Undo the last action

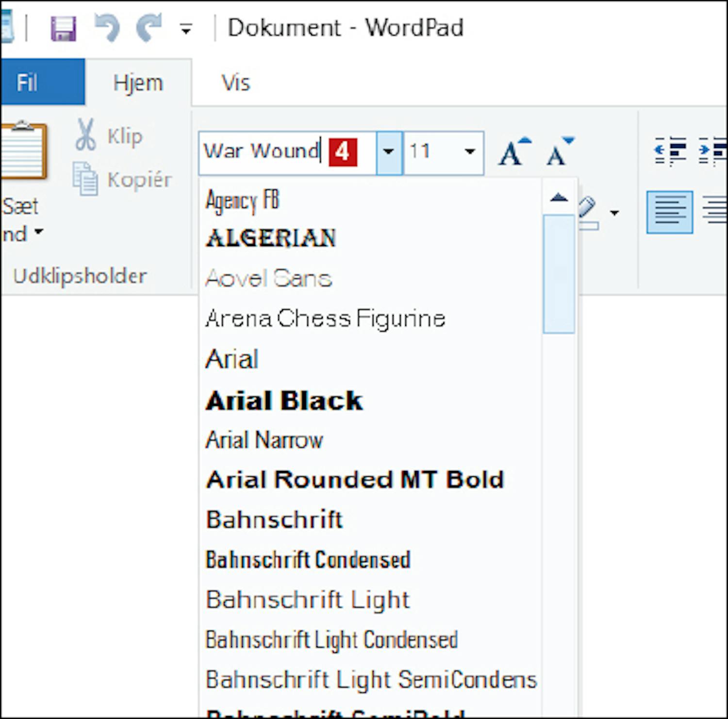click(107, 28)
